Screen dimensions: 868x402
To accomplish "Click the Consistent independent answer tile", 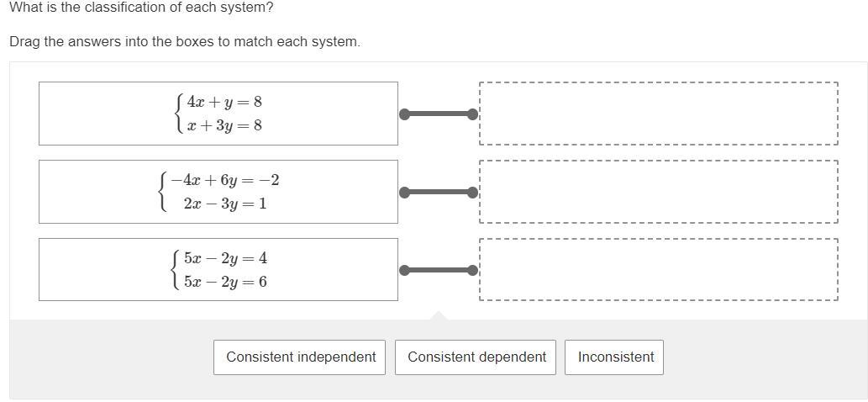I will (x=301, y=357).
